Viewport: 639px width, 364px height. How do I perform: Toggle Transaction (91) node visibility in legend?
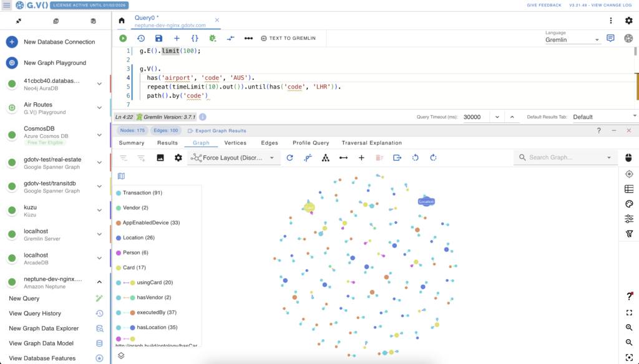[139, 193]
